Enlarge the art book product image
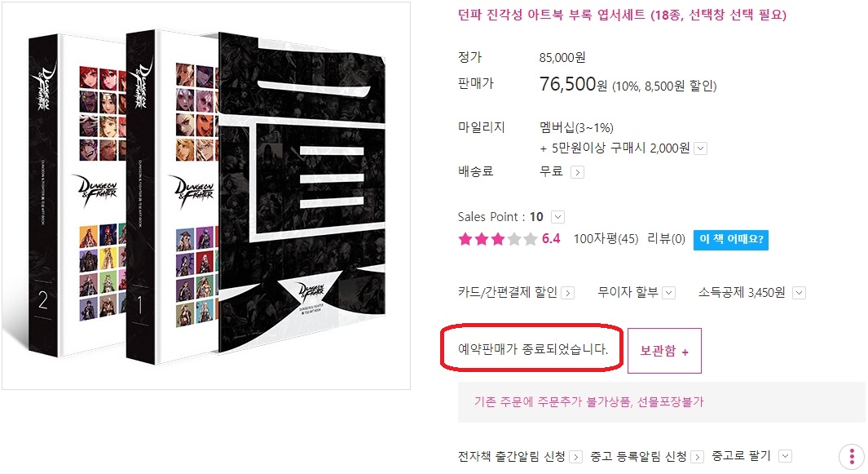The height and width of the screenshot is (474, 868). 206,196
